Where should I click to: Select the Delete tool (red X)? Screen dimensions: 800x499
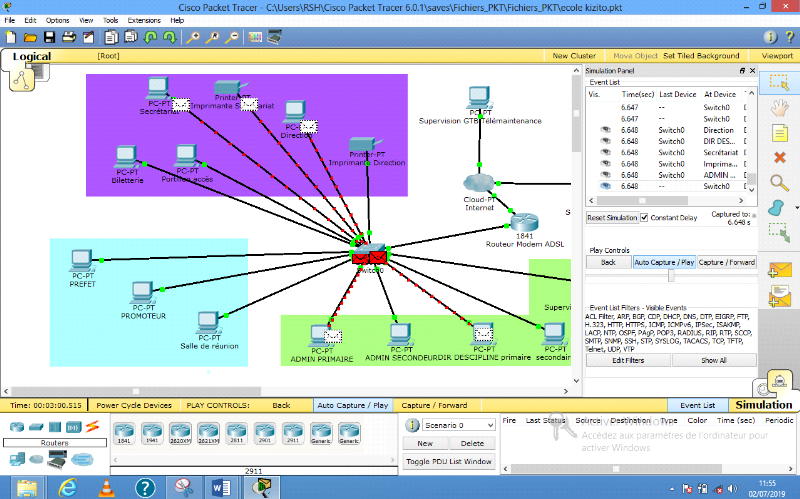[779, 157]
